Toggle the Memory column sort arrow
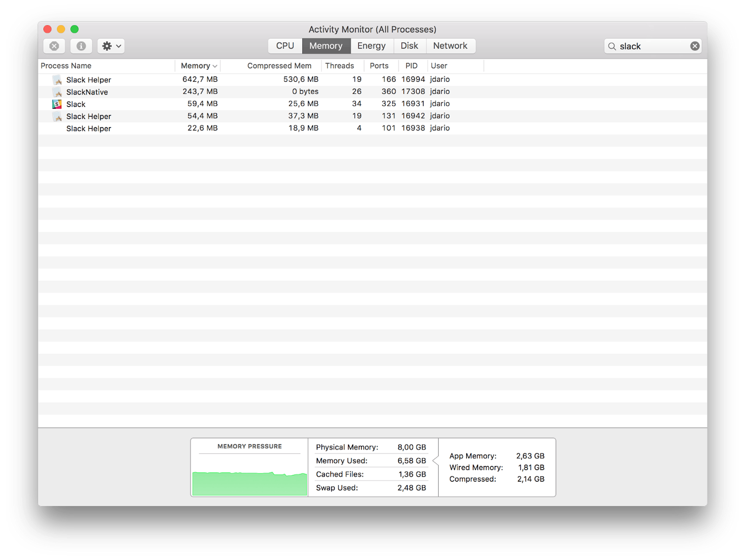This screenshot has width=745, height=560. (215, 66)
